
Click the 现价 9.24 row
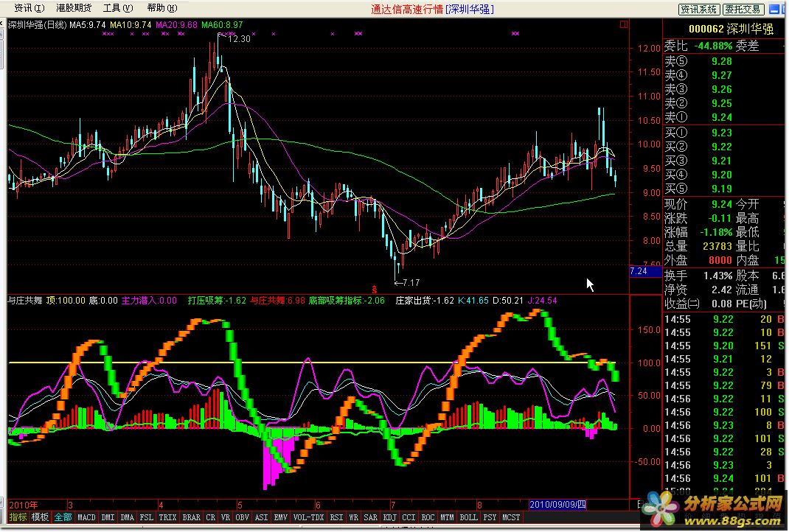click(x=698, y=204)
